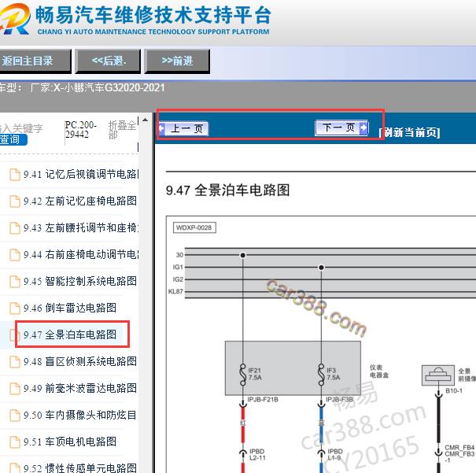
Task: Click the 刷新当前页 refresh link
Action: [x=409, y=132]
